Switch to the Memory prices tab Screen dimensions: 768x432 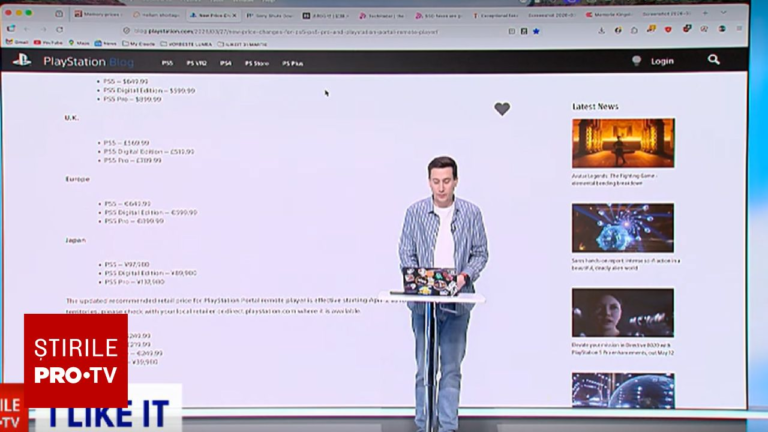pyautogui.click(x=97, y=15)
